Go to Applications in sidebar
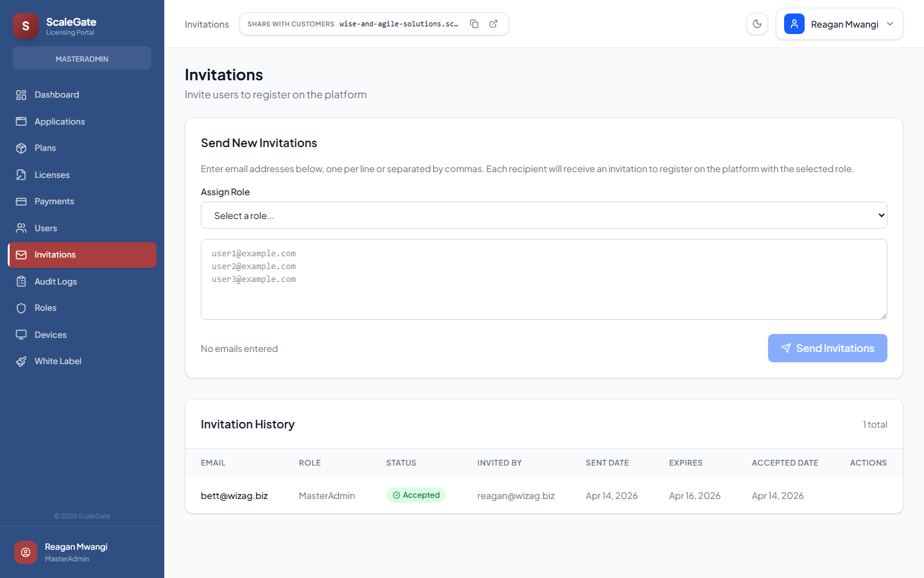Screen dimensions: 924x578 [x=59, y=121]
